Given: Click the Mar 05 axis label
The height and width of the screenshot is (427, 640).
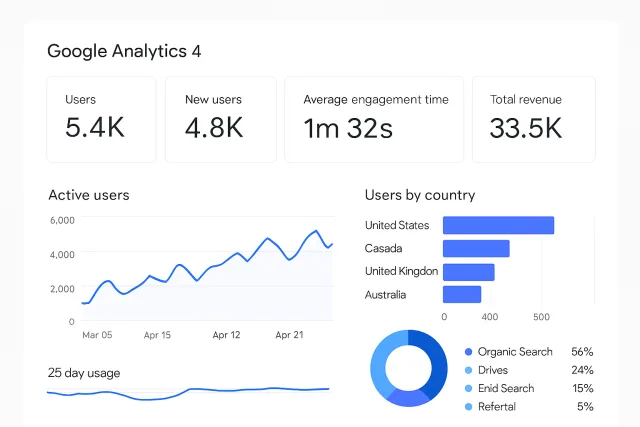Looking at the screenshot, I should click(97, 335).
